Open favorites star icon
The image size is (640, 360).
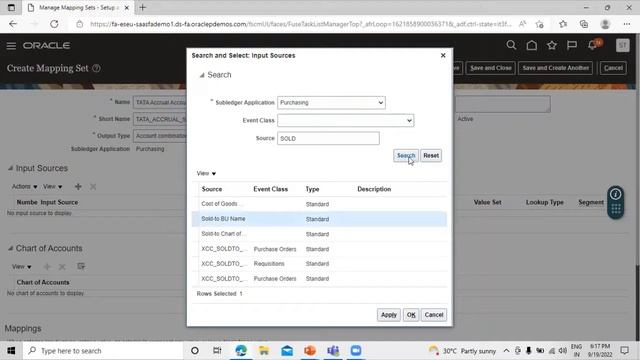552,45
